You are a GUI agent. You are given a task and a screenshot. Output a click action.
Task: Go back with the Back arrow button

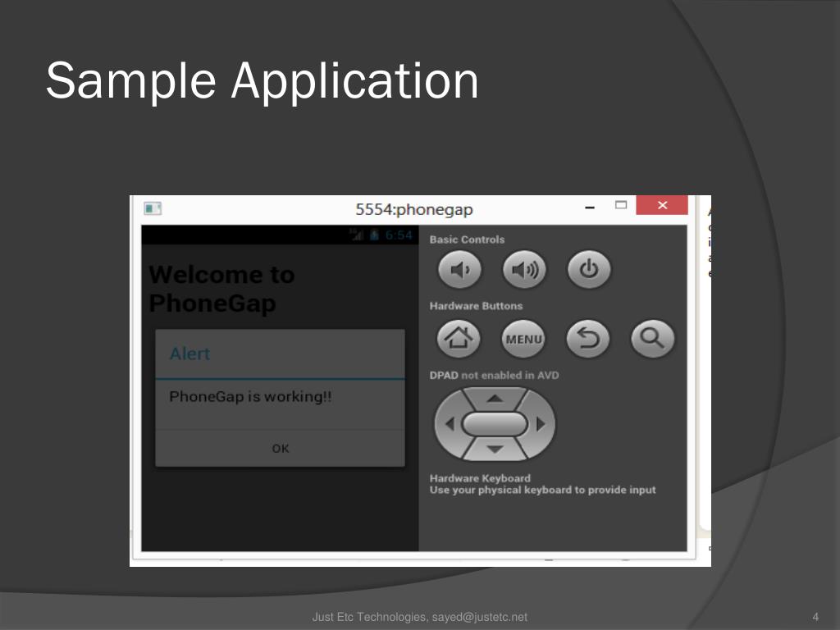point(587,339)
